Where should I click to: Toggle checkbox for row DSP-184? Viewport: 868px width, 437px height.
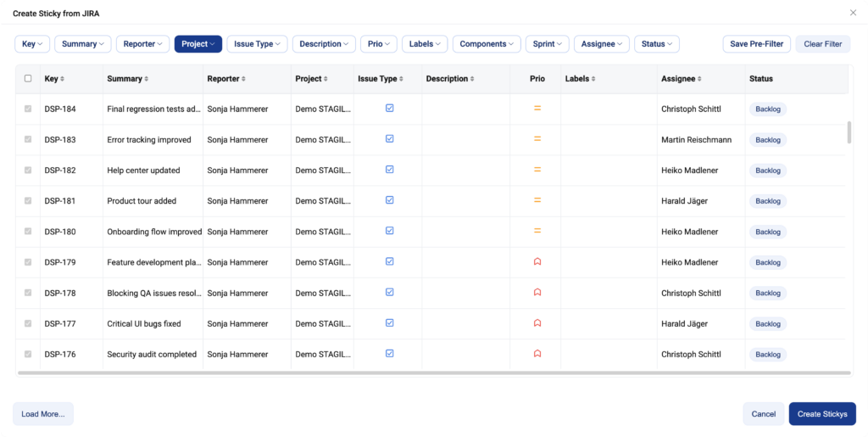coord(28,109)
